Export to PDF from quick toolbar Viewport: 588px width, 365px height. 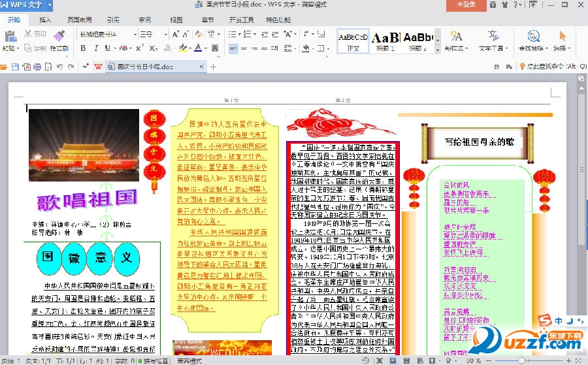pyautogui.click(x=27, y=67)
